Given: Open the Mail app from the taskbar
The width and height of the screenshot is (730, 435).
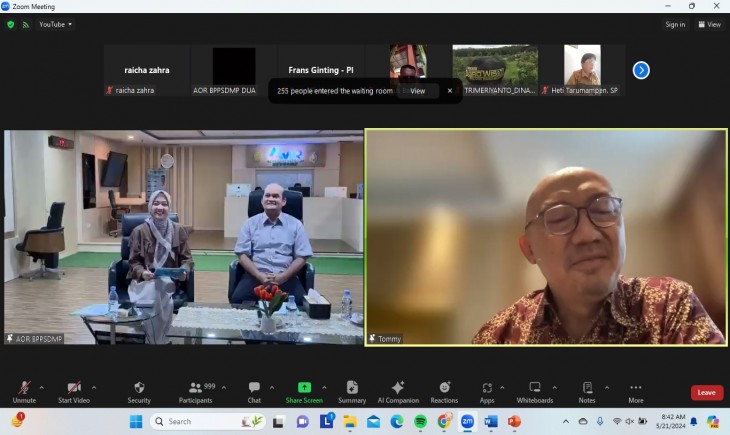Looking at the screenshot, I should click(373, 421).
